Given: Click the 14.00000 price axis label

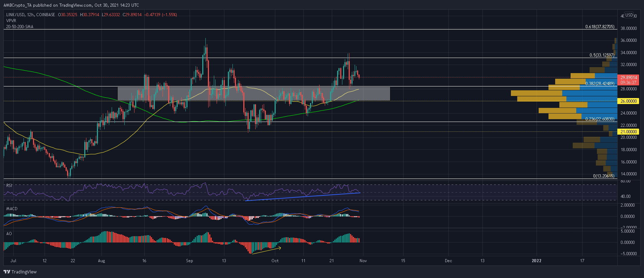Looking at the screenshot, I should (x=629, y=174).
